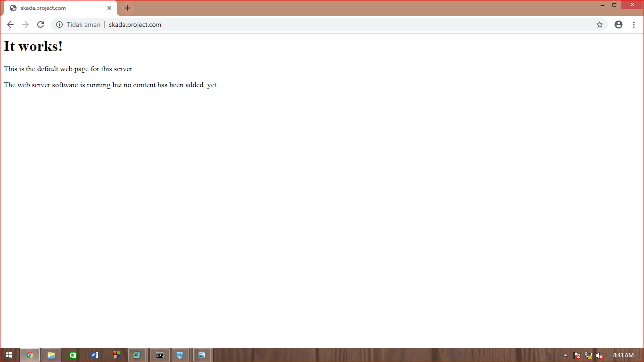
Task: Click the address bar URL skada.project.com
Action: pos(135,25)
